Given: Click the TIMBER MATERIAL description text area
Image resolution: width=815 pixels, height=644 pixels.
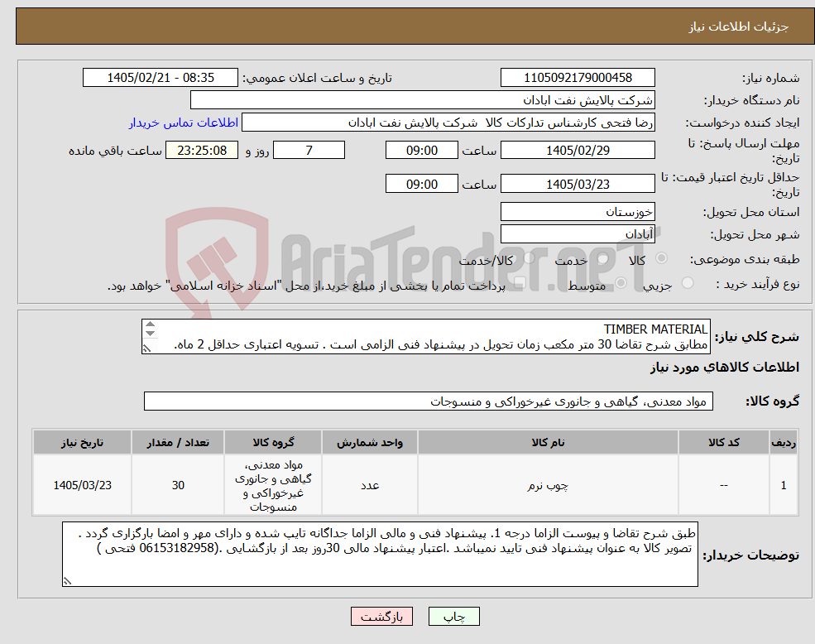Looking at the screenshot, I should (425, 337).
